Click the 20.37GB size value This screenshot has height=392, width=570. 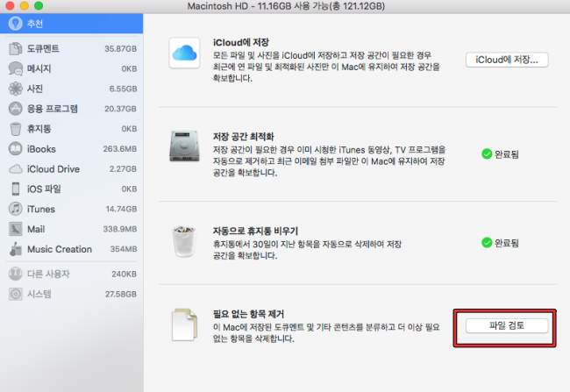coord(120,109)
